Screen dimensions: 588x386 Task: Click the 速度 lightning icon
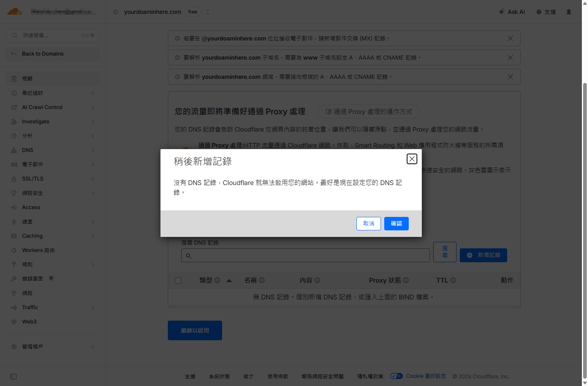(14, 222)
